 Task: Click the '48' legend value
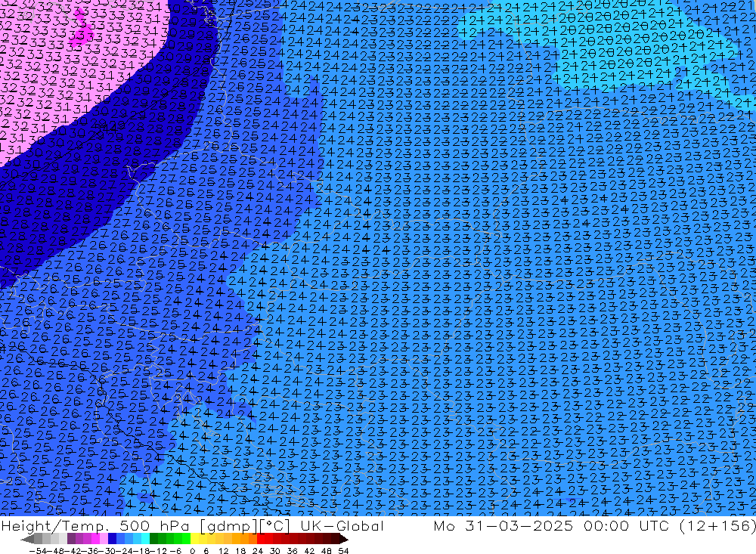click(x=327, y=551)
